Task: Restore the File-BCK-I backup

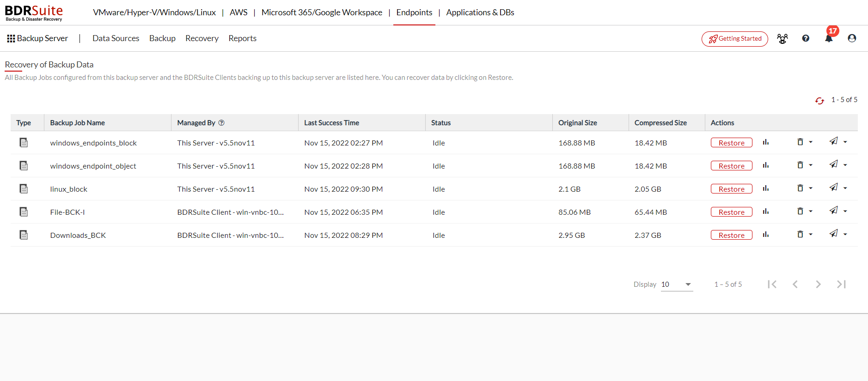Action: point(731,212)
